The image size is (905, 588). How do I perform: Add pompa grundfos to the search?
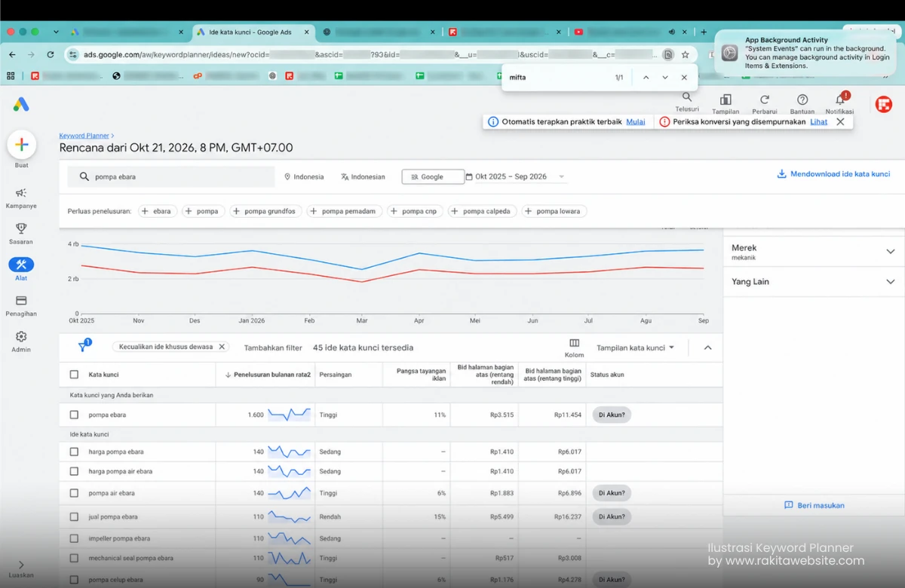tap(265, 211)
